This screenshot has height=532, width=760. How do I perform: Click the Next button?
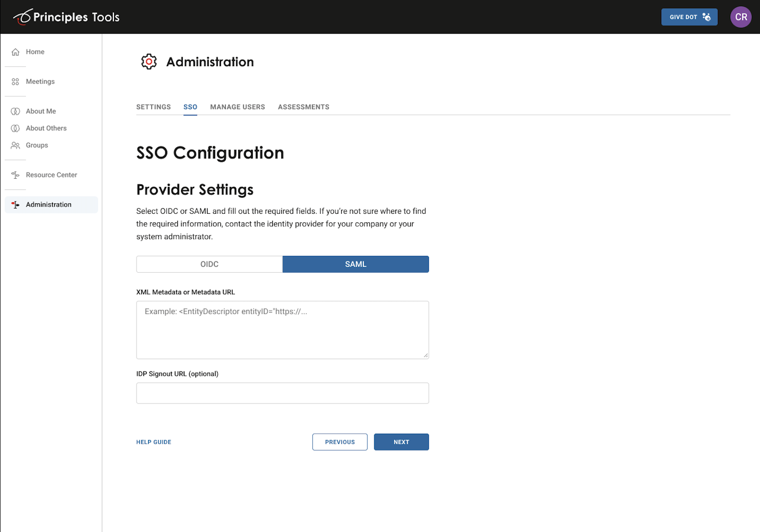coord(402,442)
